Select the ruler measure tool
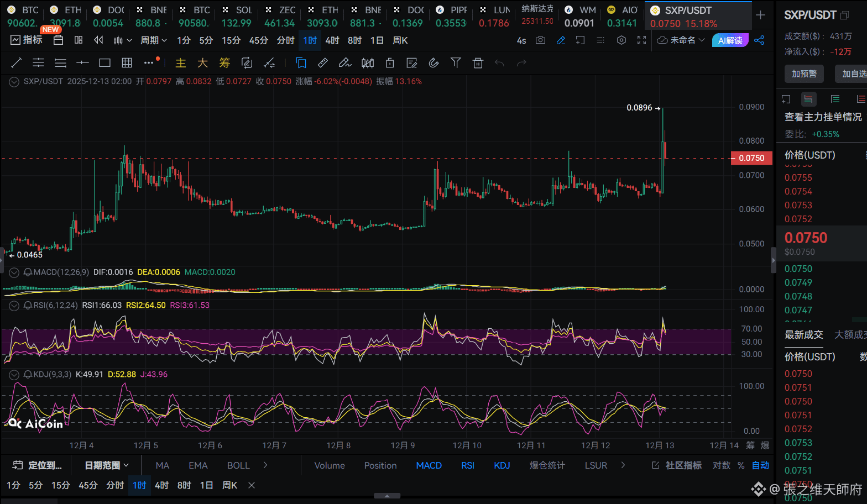Screen dimensions: 867x504 (323, 63)
